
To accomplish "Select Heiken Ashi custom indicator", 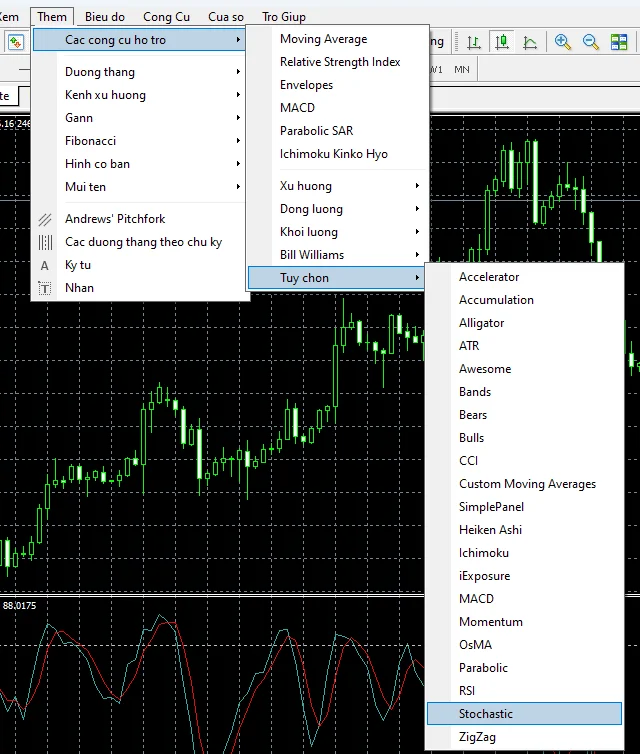I will click(524, 530).
